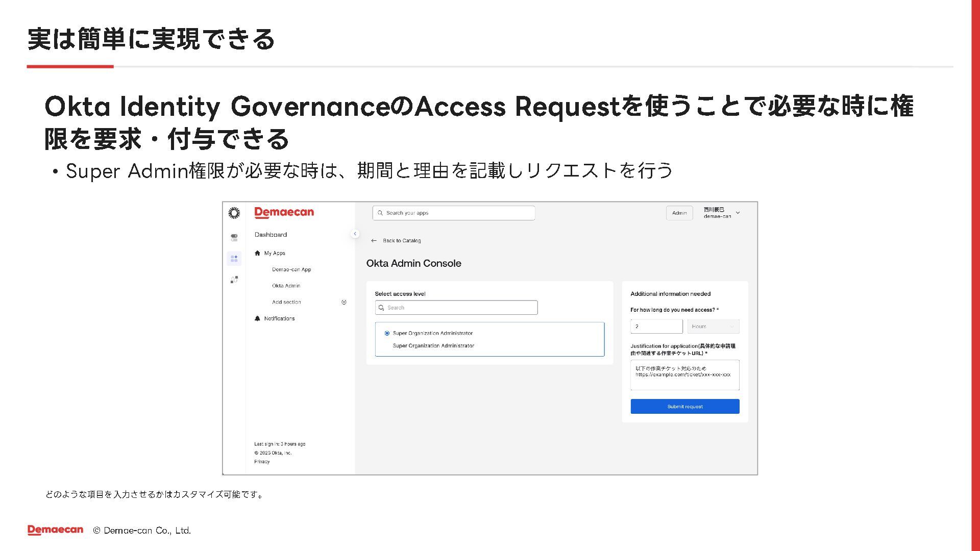Open the Privacy link in footer

click(x=262, y=462)
